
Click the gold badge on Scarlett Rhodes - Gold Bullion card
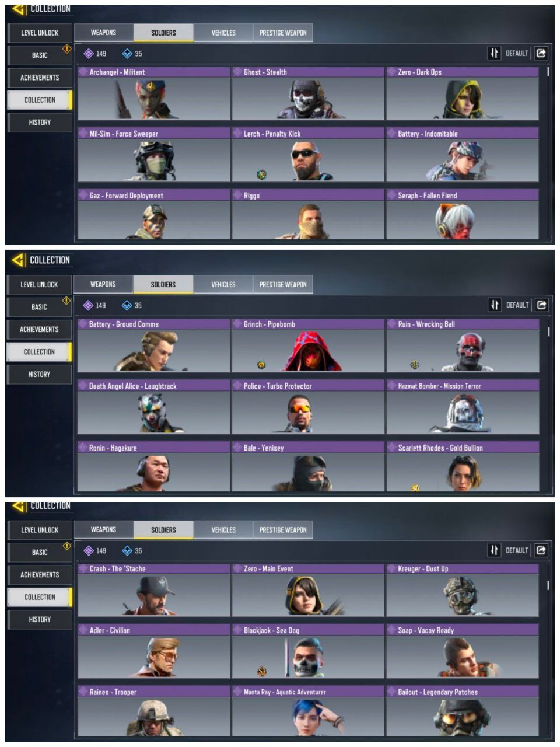(x=415, y=488)
